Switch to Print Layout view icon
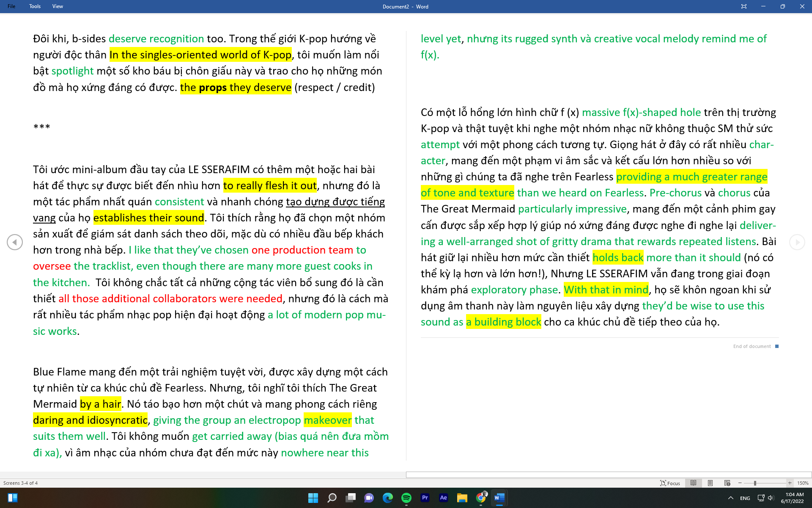 [x=710, y=483]
